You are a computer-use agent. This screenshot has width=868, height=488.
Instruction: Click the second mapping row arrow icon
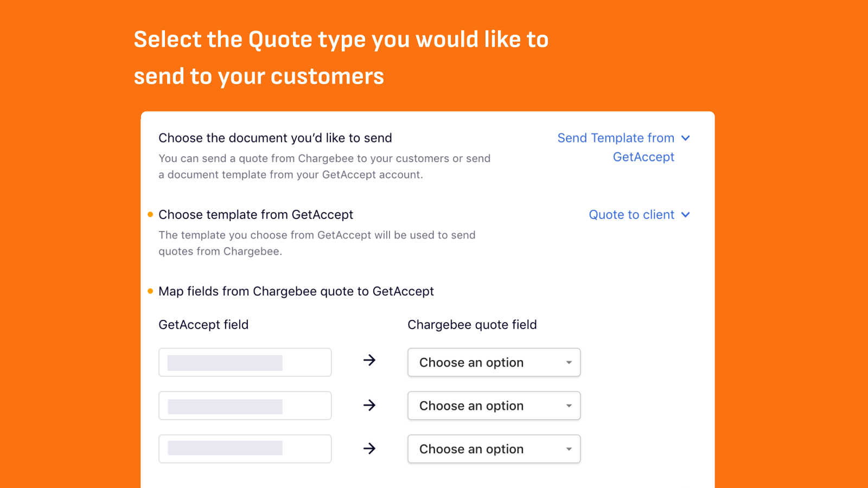tap(369, 405)
